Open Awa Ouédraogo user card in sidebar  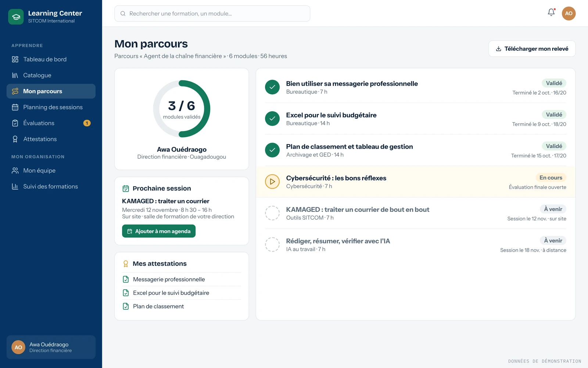pyautogui.click(x=51, y=347)
